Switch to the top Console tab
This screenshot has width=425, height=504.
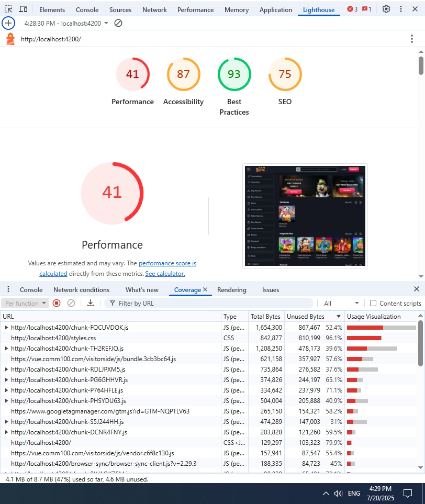tap(87, 9)
